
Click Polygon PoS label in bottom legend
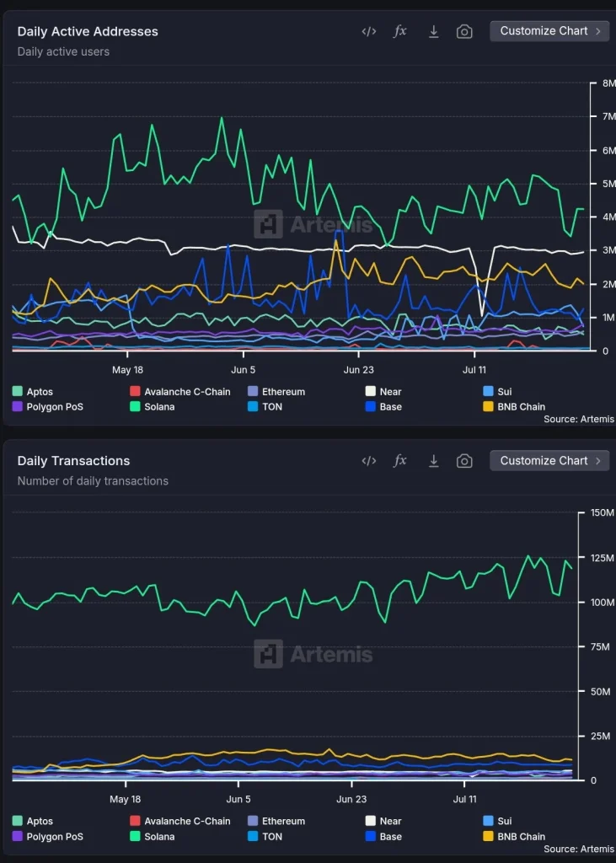56,837
